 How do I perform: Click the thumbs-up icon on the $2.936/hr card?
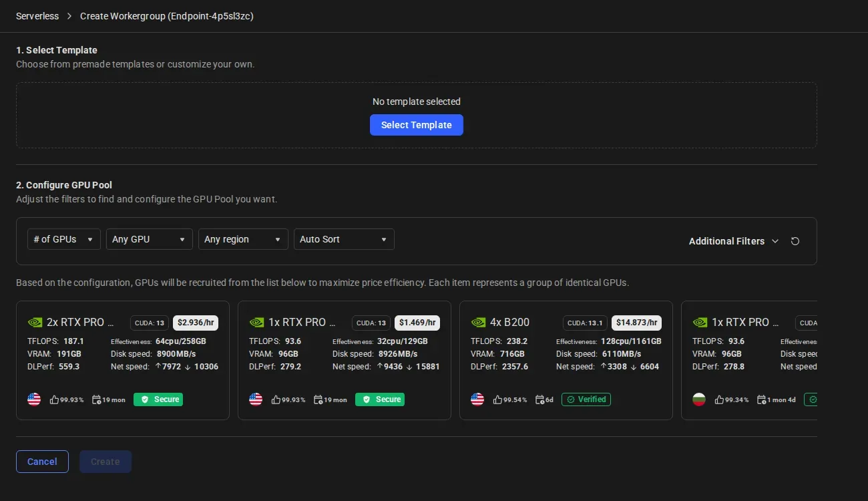click(x=54, y=399)
